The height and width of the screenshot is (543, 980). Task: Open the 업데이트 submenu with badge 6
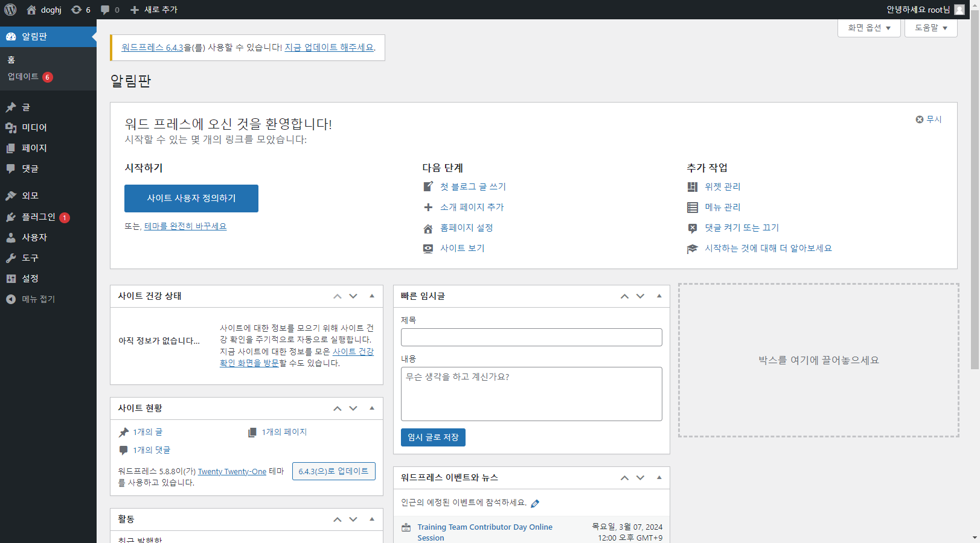[x=30, y=77]
